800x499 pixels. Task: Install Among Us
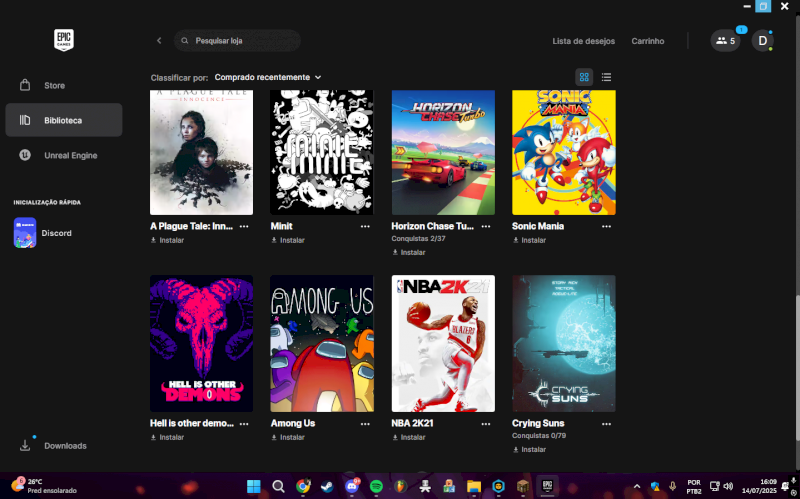tap(288, 437)
